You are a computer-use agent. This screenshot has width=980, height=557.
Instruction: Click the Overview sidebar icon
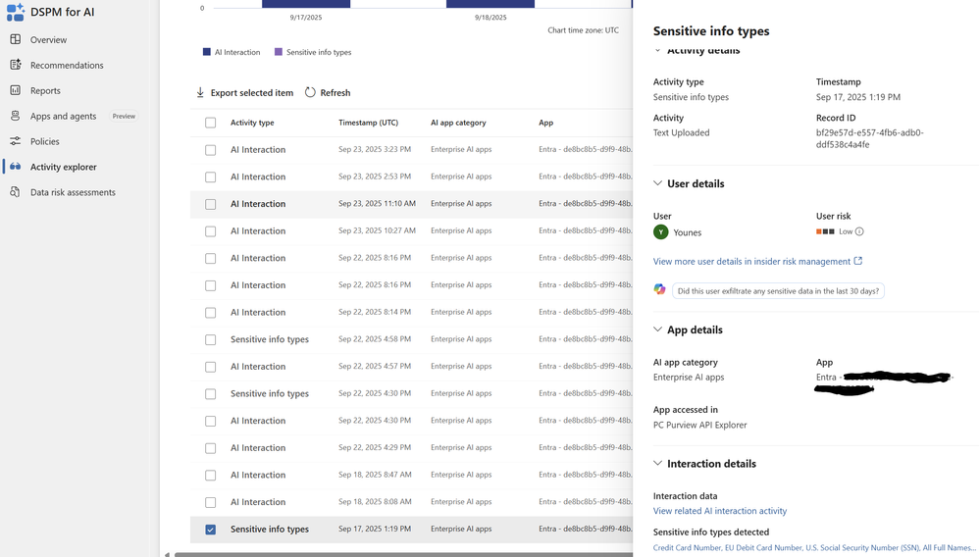pyautogui.click(x=15, y=39)
